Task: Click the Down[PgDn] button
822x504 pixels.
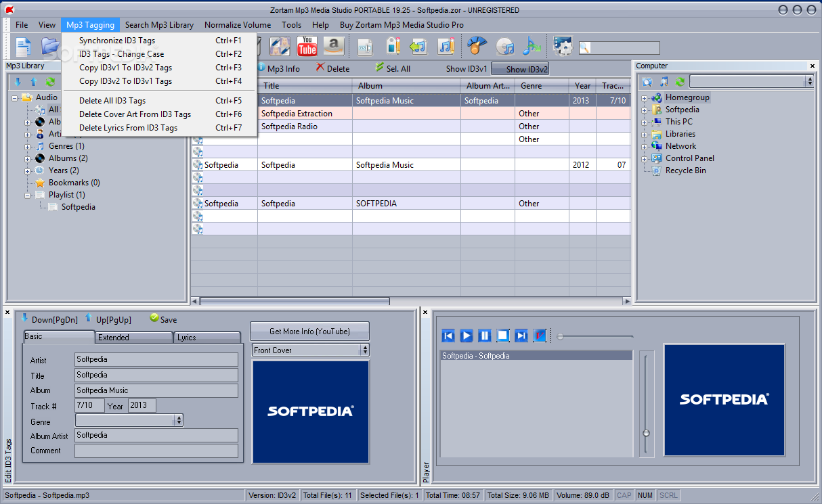Action: coord(49,319)
